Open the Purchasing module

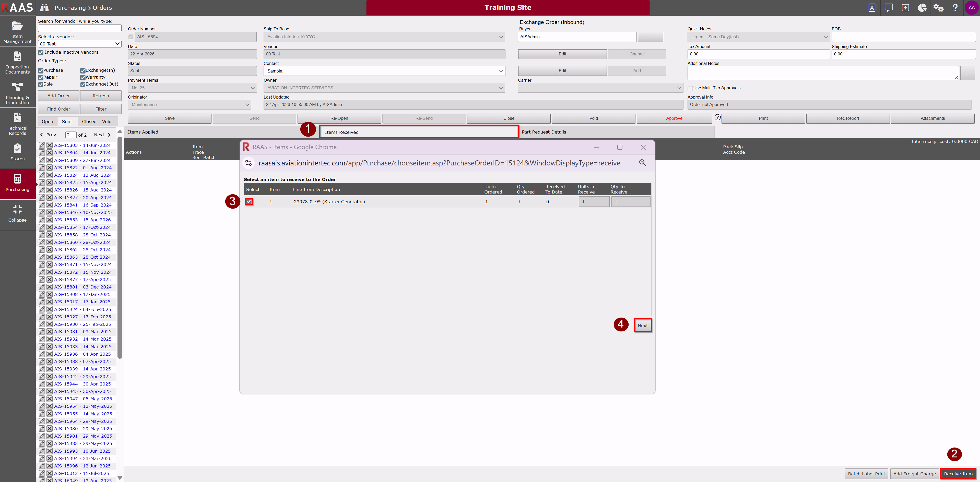pyautogui.click(x=18, y=184)
